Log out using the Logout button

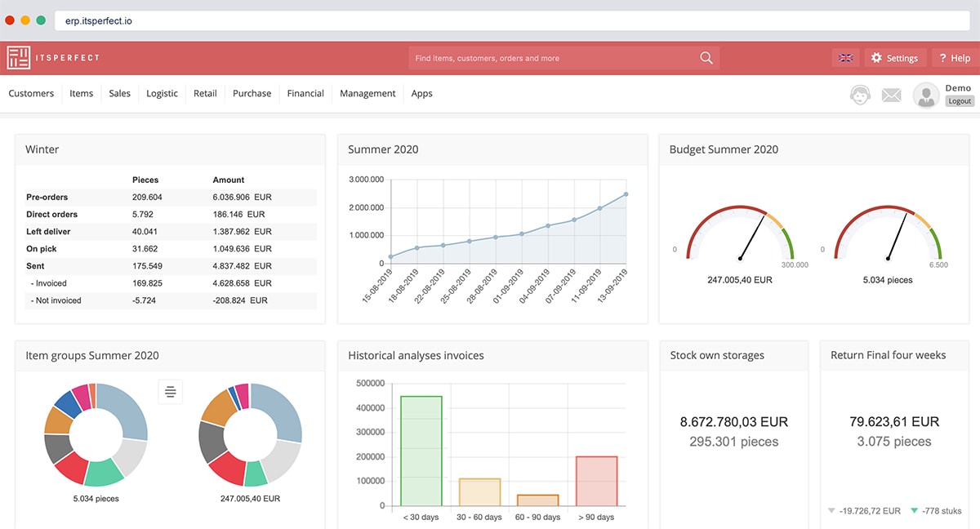click(x=960, y=101)
